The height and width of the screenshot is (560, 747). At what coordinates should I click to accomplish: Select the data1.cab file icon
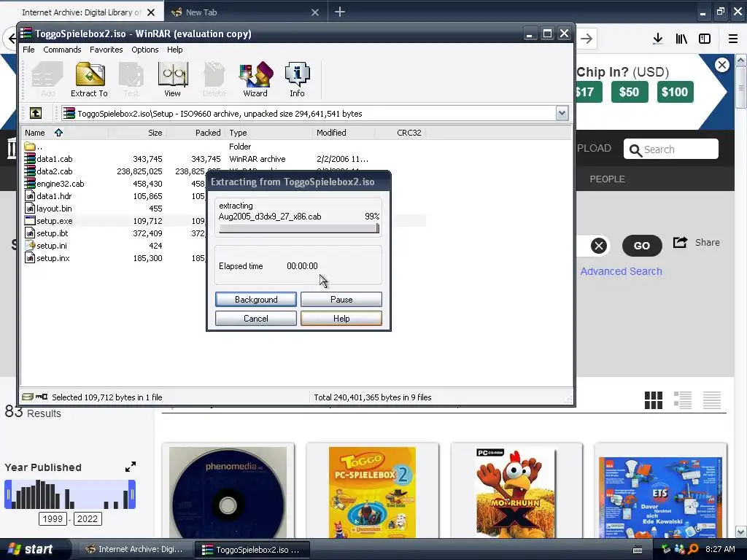(x=29, y=159)
